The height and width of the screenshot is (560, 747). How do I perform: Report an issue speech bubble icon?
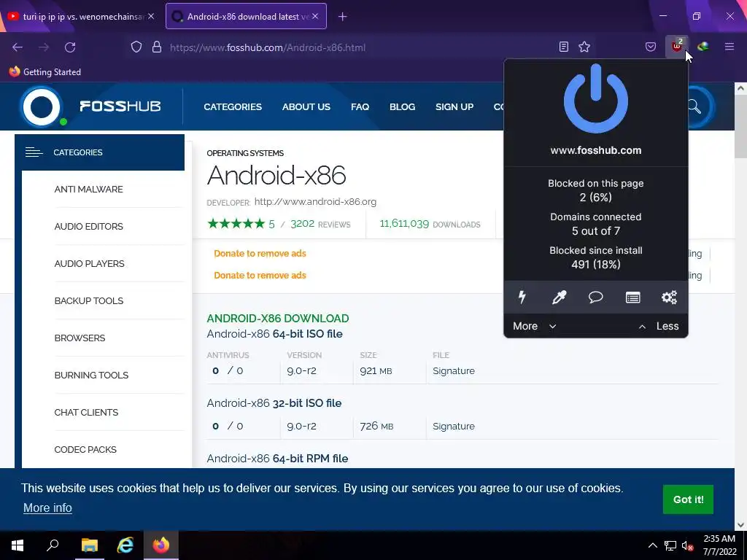(595, 297)
